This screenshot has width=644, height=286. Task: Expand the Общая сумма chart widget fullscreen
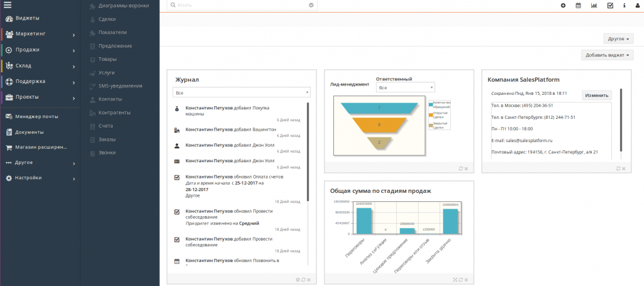coord(455,280)
